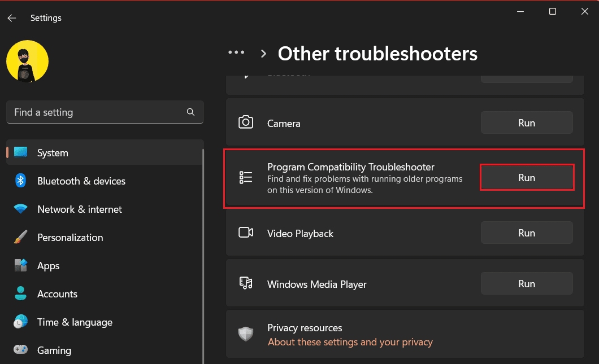The height and width of the screenshot is (364, 599).
Task: Click the search magnifier icon
Action: pos(190,112)
